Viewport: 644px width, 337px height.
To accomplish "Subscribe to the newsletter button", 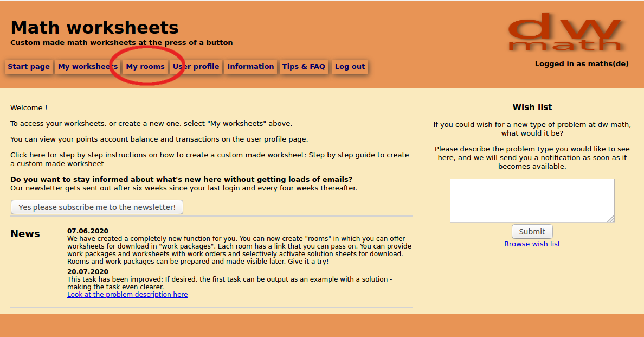I will pyautogui.click(x=97, y=207).
